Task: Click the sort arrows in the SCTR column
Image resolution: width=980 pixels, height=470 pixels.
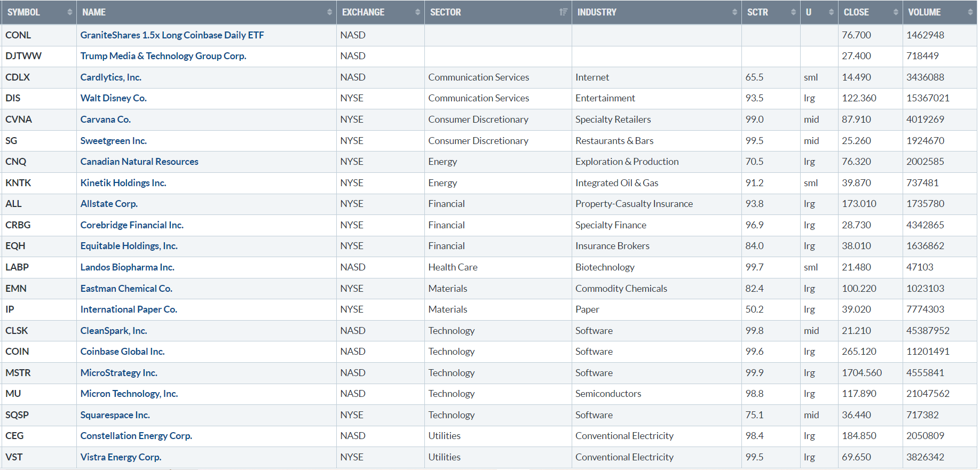Action: point(793,12)
